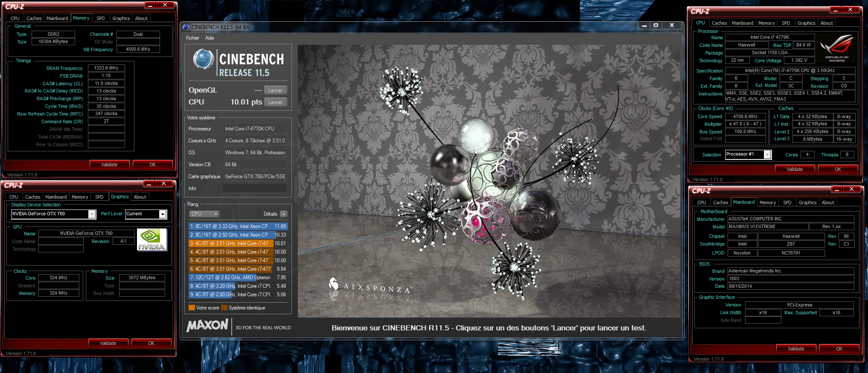Screen dimensions: 868x373
Task: Click Validate in the CPU-Z Memory window
Action: 109,165
